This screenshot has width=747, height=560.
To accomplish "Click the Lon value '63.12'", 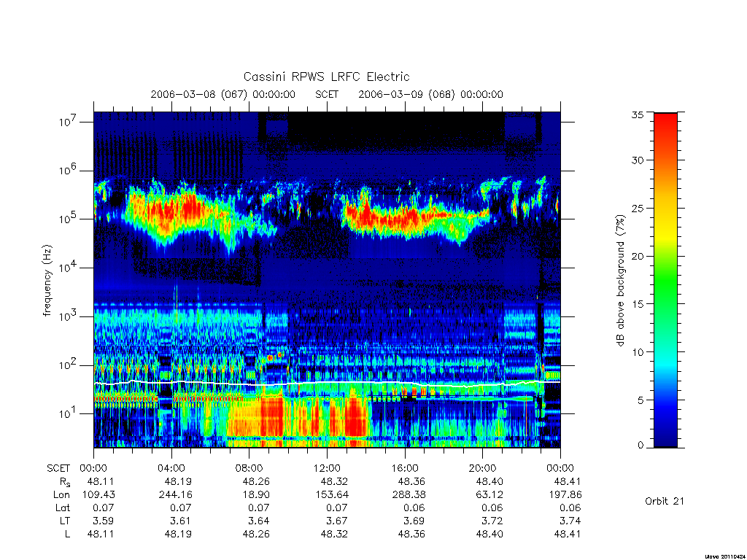I will click(489, 495).
